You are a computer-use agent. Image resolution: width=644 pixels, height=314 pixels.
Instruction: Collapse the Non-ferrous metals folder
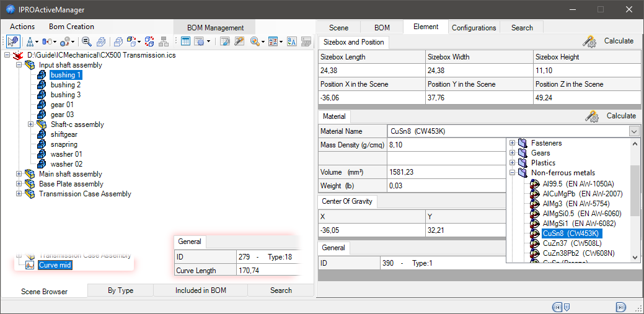point(512,173)
